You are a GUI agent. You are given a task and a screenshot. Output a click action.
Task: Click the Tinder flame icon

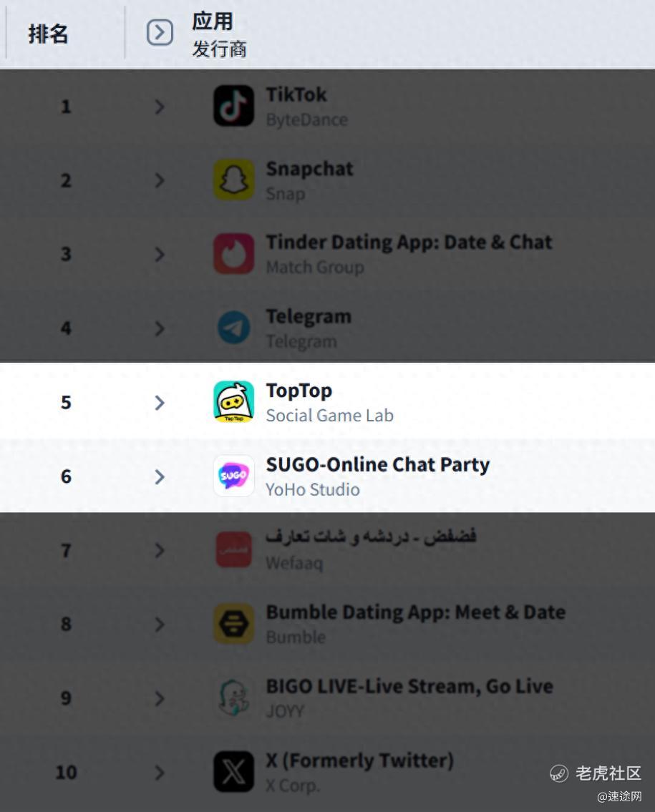233,254
